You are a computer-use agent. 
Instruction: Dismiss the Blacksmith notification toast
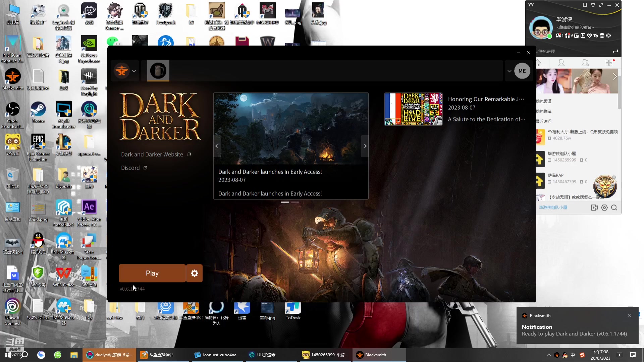tap(629, 315)
